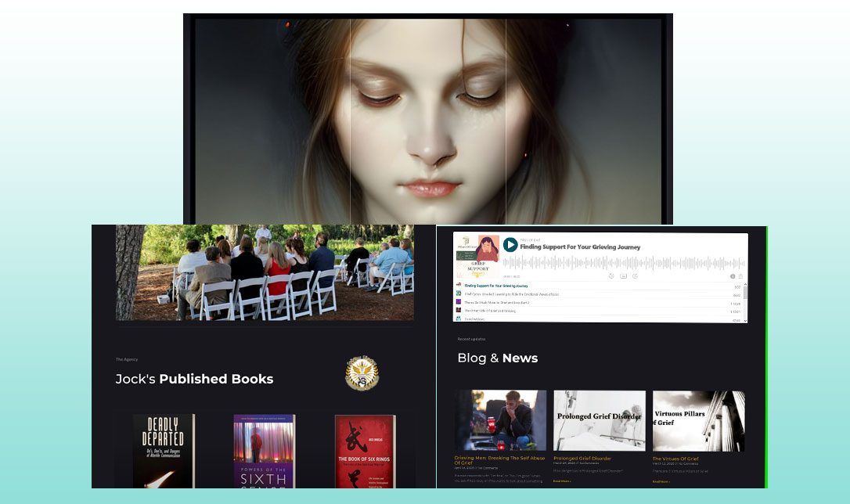Screen dimensions: 850x504
Task: Click playlist scroll-up arrow
Action: (745, 284)
